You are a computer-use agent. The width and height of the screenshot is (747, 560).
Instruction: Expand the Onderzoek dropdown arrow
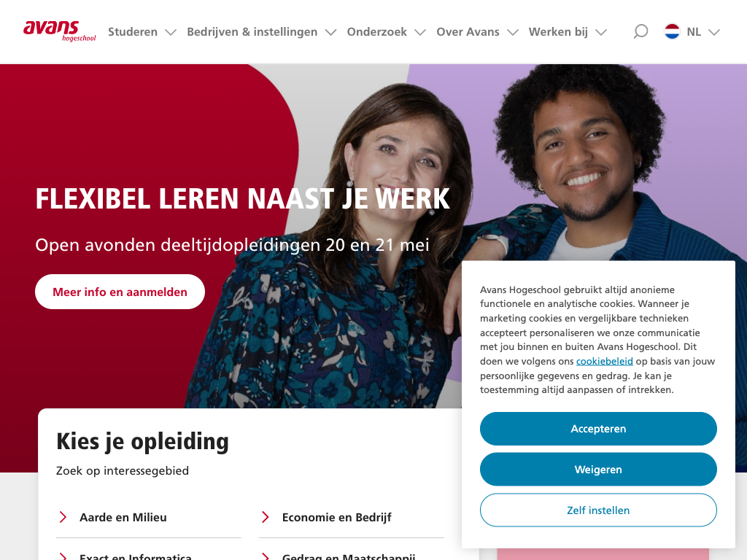click(x=420, y=32)
